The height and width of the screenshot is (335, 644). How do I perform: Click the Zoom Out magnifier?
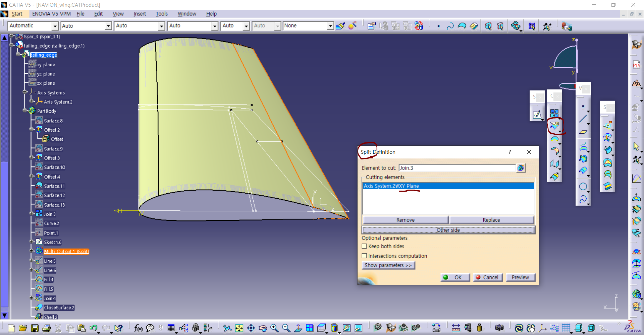[286, 328]
